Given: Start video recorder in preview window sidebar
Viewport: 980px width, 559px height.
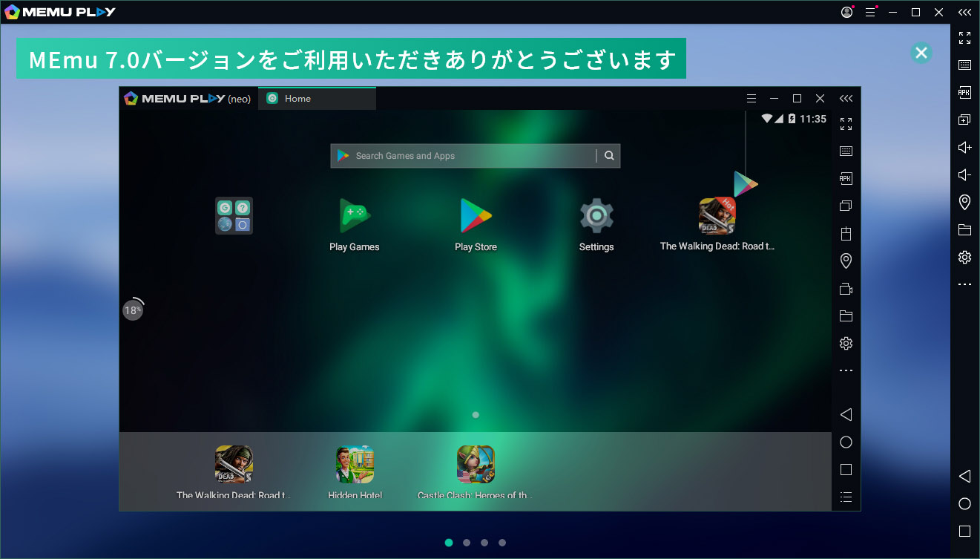Looking at the screenshot, I should click(x=846, y=288).
